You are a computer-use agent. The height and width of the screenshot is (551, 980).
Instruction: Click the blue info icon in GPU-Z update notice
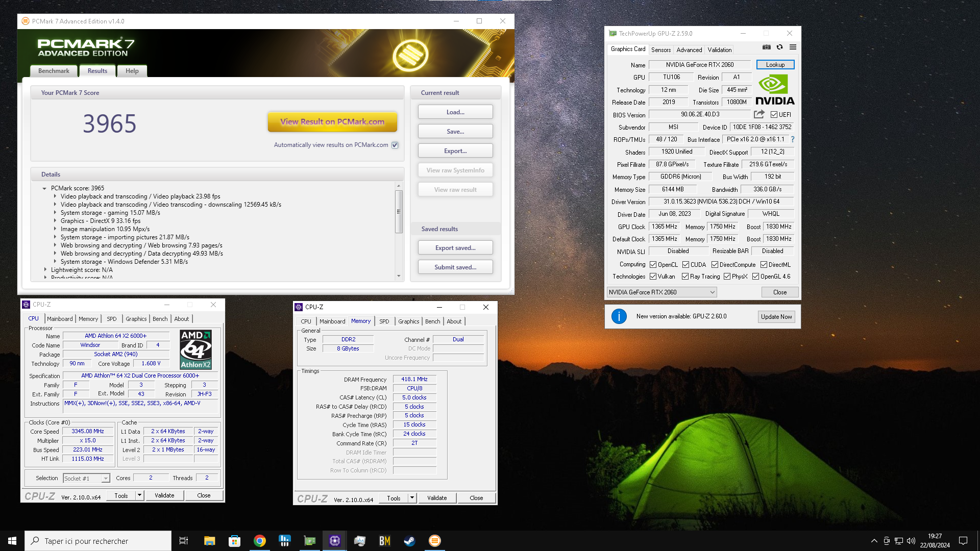pos(619,316)
